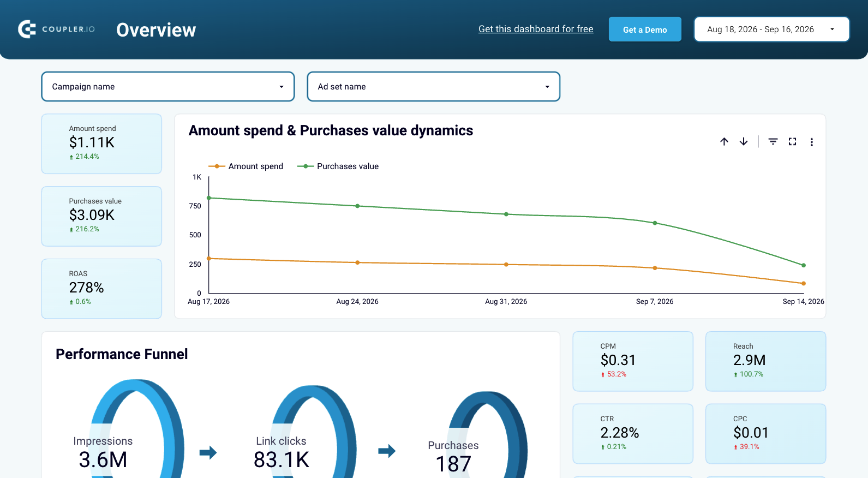Click the arrow between Impressions and Link clicks
Viewport: 868px width, 478px height.
point(208,452)
